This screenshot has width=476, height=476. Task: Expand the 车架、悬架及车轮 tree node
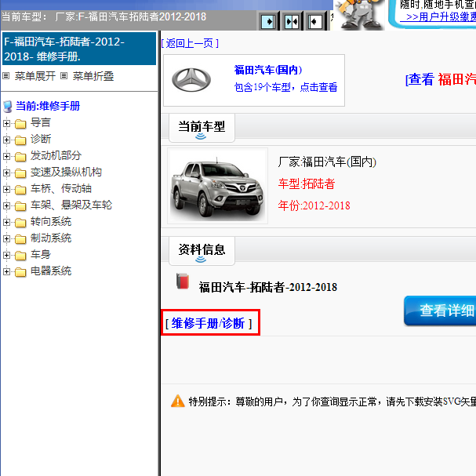6,205
